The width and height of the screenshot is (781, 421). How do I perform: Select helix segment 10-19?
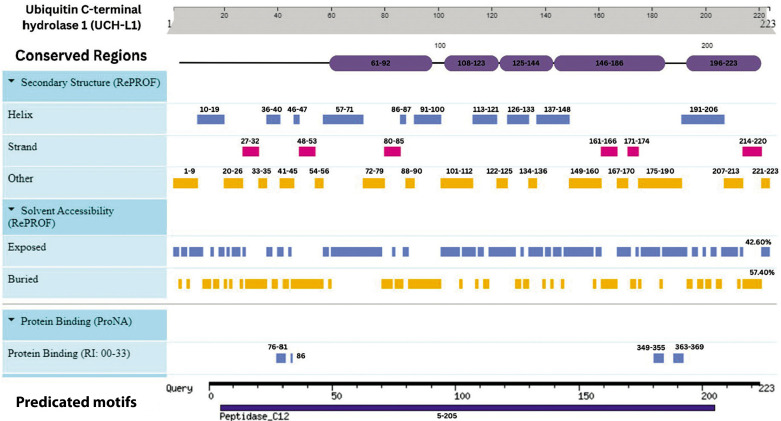(211, 119)
